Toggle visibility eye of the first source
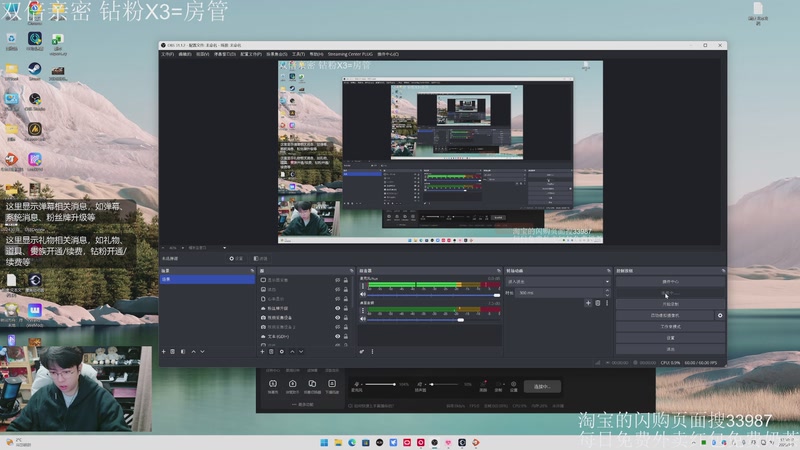The width and height of the screenshot is (800, 450). click(338, 280)
